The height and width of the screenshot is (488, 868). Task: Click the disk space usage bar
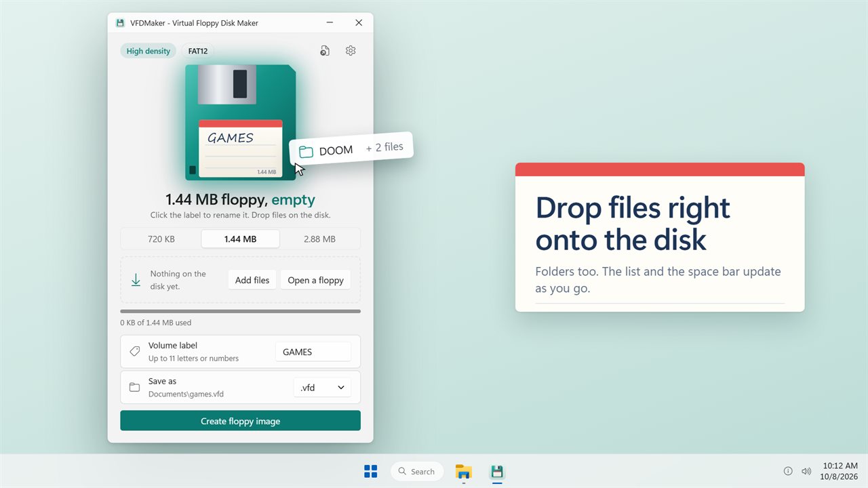click(241, 311)
